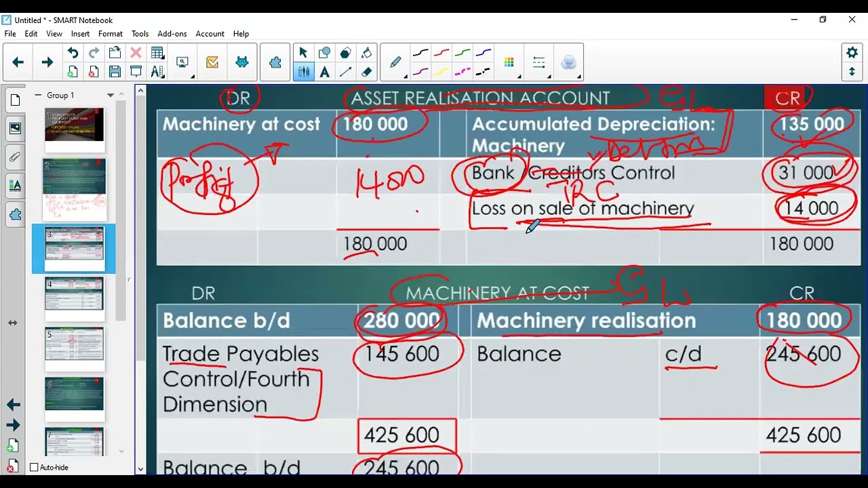Open the Line Style dropdown
This screenshot has width=868, height=488.
(x=539, y=62)
